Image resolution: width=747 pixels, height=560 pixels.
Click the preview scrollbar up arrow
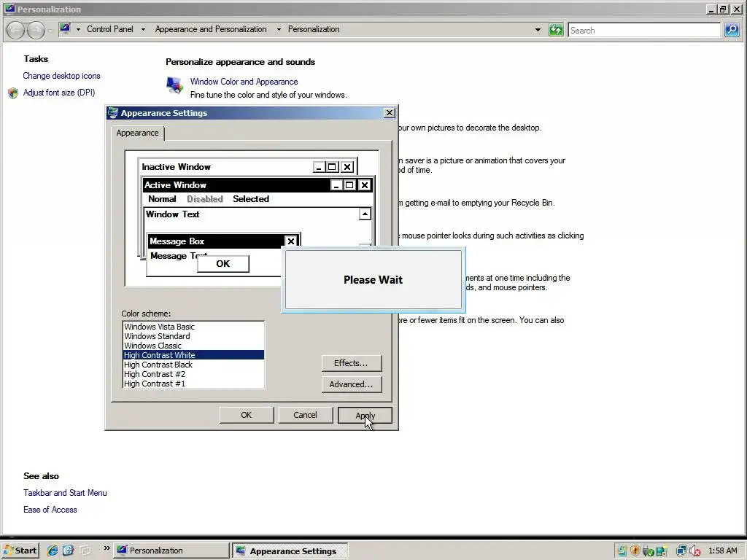[x=365, y=214]
